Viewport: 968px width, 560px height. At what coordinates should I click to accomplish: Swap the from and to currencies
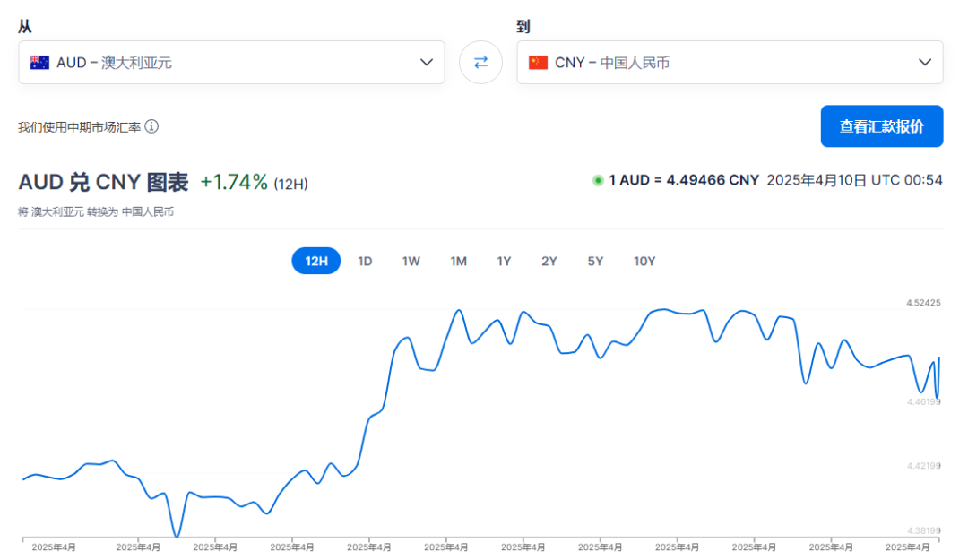[x=480, y=63]
